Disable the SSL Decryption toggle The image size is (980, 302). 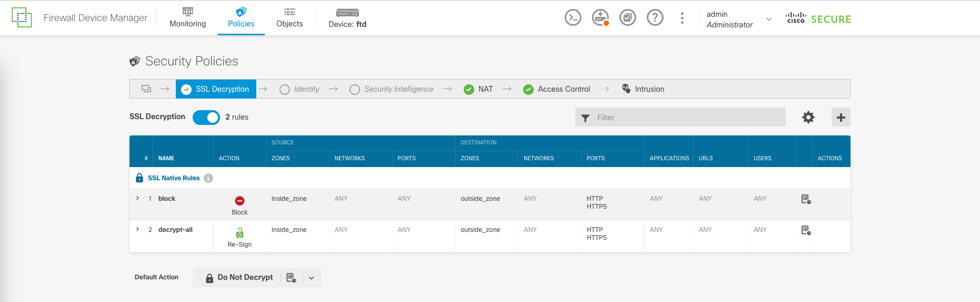[206, 118]
